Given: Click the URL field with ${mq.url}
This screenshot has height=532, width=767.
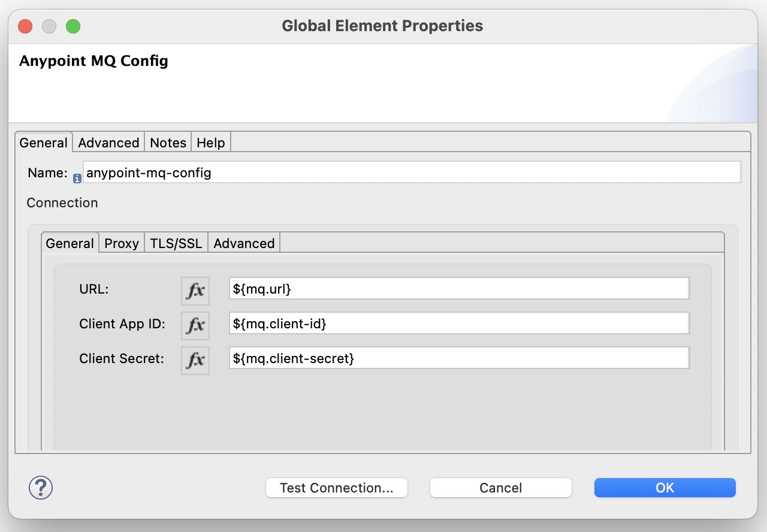Looking at the screenshot, I should click(460, 289).
